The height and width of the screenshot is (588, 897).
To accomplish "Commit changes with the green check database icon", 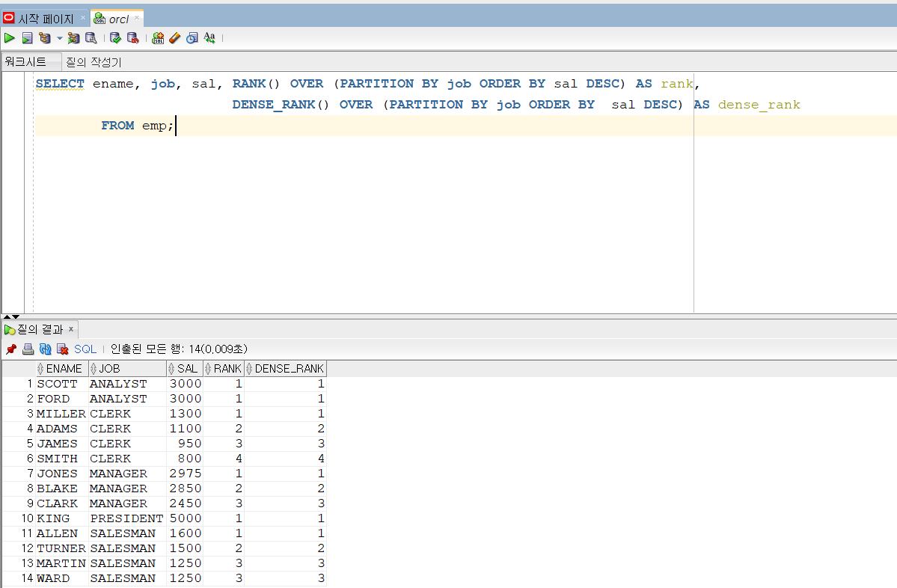I will pos(115,38).
